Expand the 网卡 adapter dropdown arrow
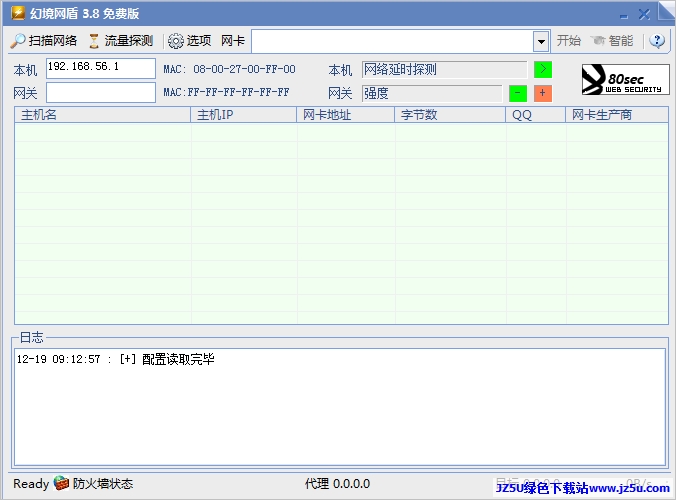This screenshot has width=676, height=500. (541, 42)
